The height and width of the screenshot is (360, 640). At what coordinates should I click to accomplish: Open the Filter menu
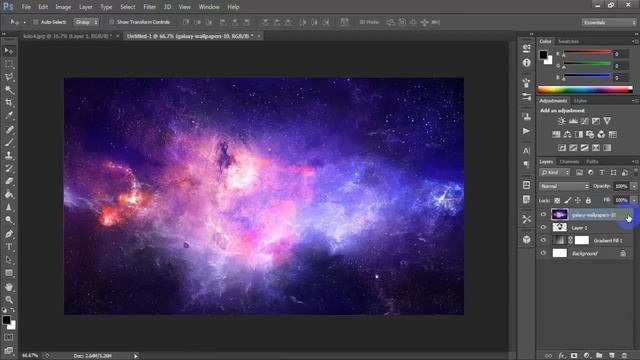pos(149,7)
